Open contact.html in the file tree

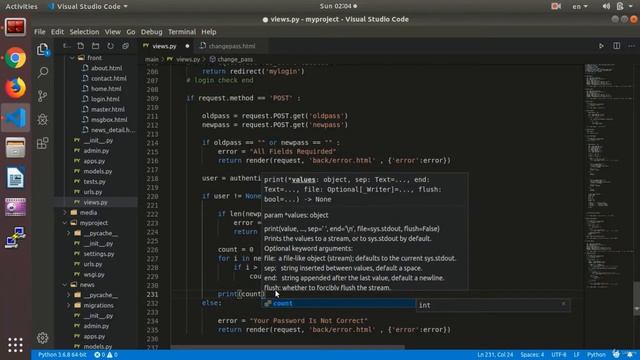click(x=109, y=78)
